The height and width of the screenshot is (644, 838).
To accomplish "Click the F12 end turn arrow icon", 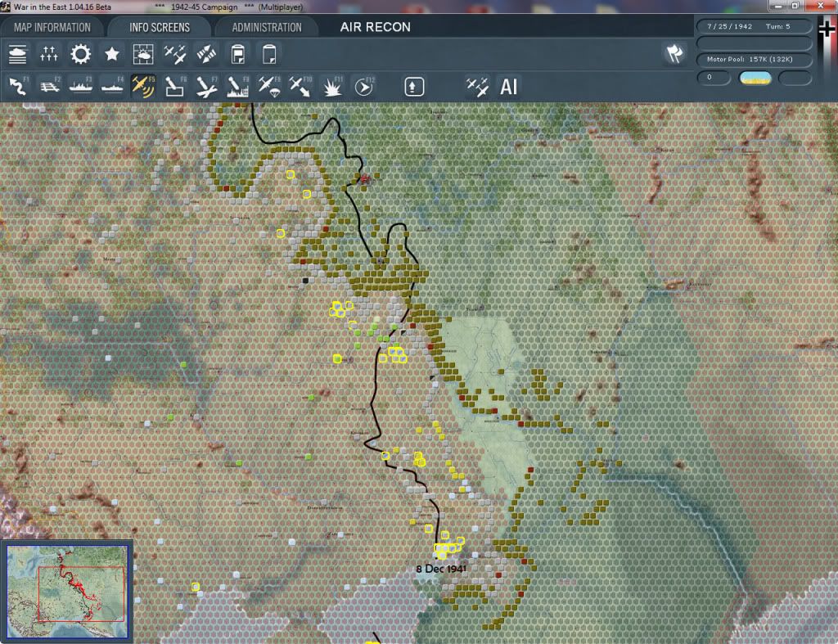I will tap(364, 87).
